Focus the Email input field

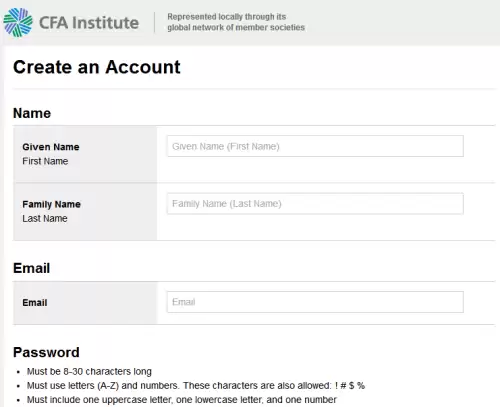(x=315, y=302)
